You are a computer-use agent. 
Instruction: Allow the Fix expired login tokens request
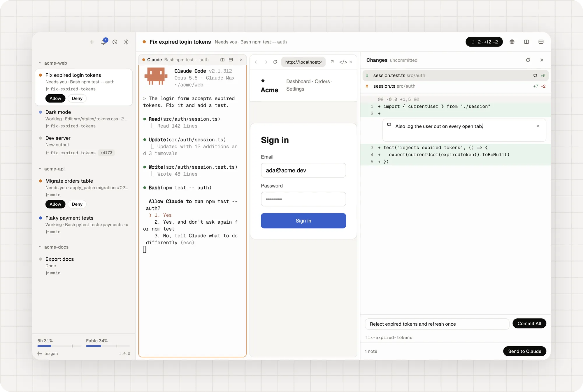[55, 98]
